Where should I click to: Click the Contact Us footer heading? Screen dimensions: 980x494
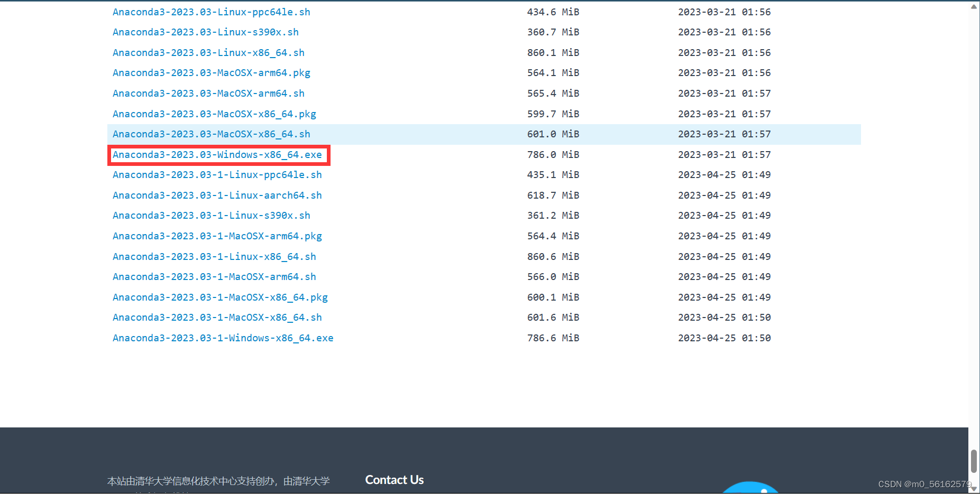[x=395, y=480]
